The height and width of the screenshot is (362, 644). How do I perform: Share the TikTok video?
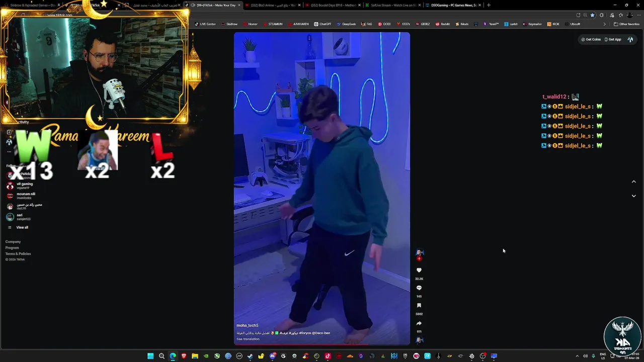tap(419, 323)
